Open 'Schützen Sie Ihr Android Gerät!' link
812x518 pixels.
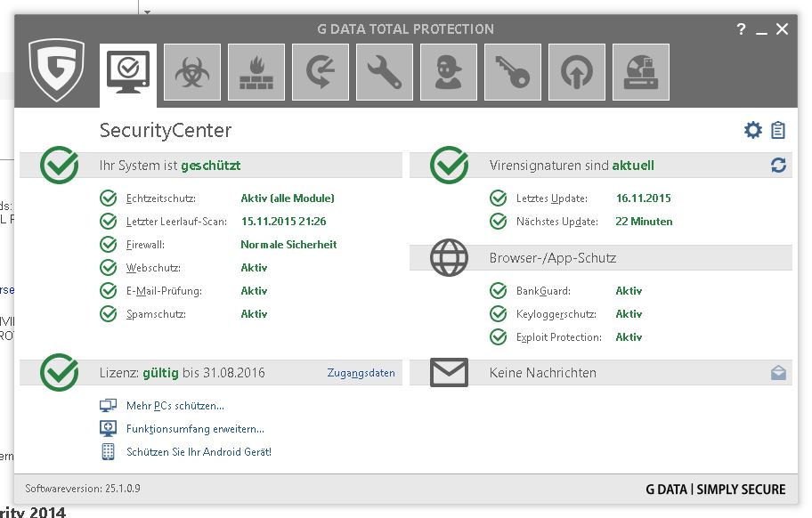point(199,452)
